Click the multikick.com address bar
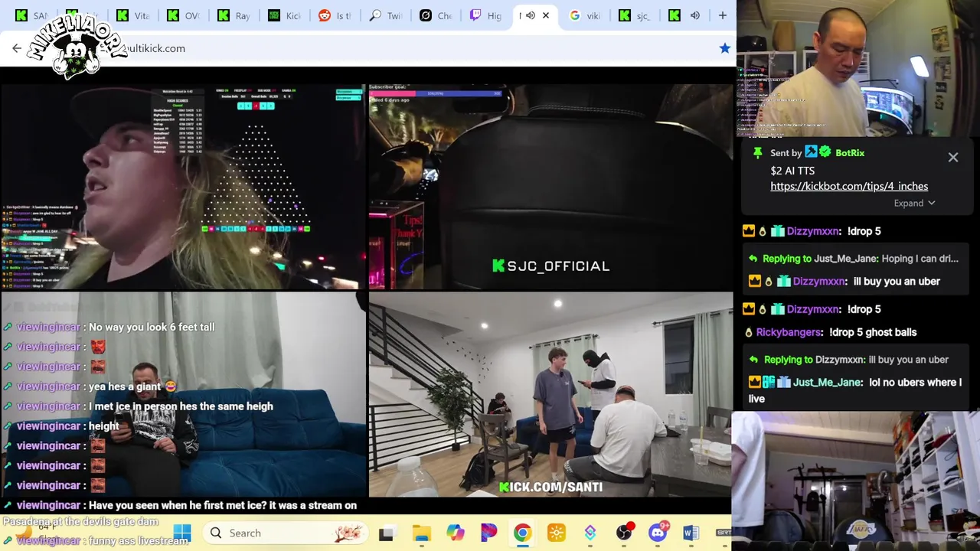The width and height of the screenshot is (980, 551). point(367,48)
